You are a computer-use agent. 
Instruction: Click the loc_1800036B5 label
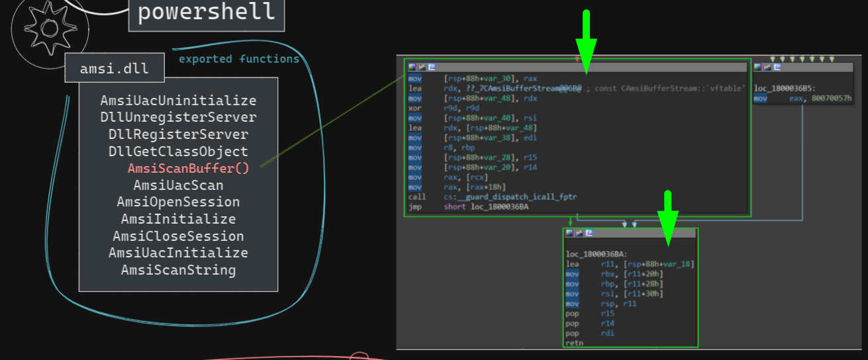tap(786, 88)
